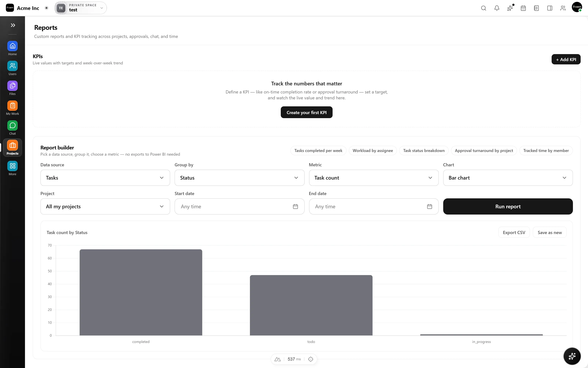The image size is (588, 368).
Task: Click the 'todo' bar in the chart
Action: (x=311, y=305)
